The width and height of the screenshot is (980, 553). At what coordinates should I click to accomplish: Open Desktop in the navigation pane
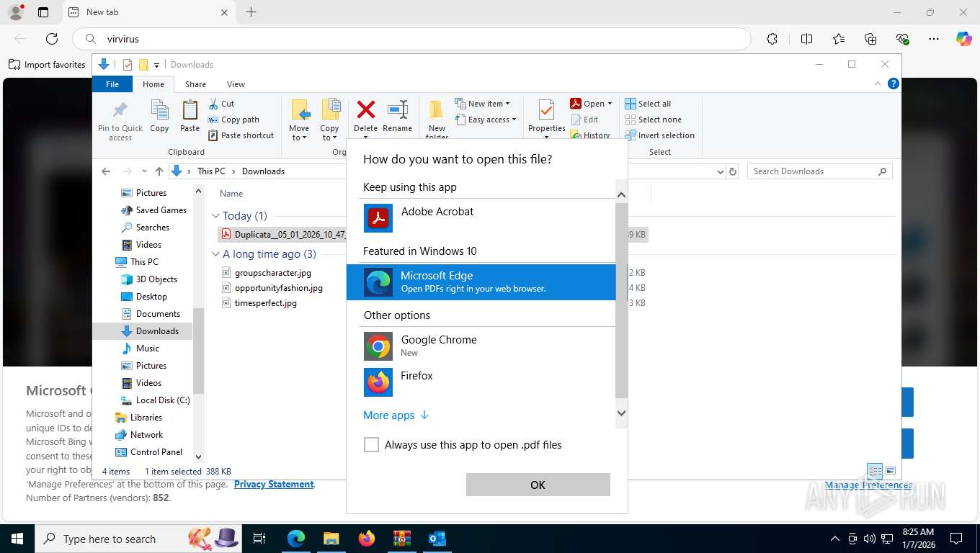click(x=143, y=297)
